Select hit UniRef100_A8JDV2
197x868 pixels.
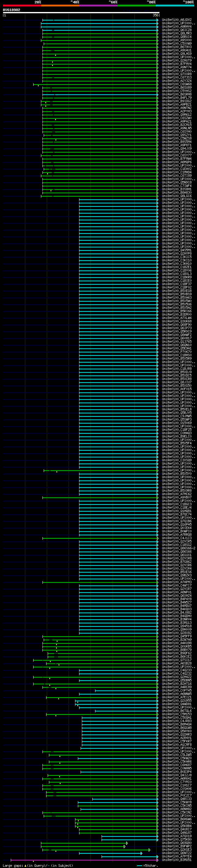click(177, 20)
